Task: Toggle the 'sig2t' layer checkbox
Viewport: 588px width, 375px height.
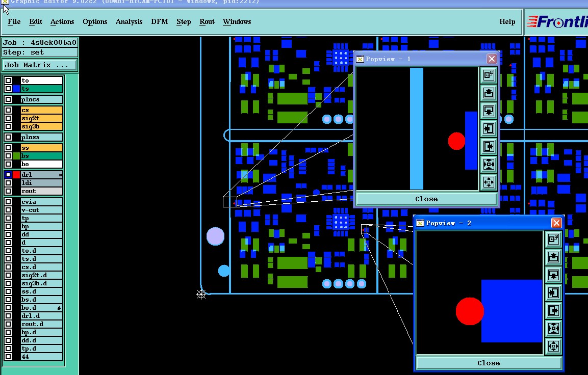Action: [x=8, y=118]
